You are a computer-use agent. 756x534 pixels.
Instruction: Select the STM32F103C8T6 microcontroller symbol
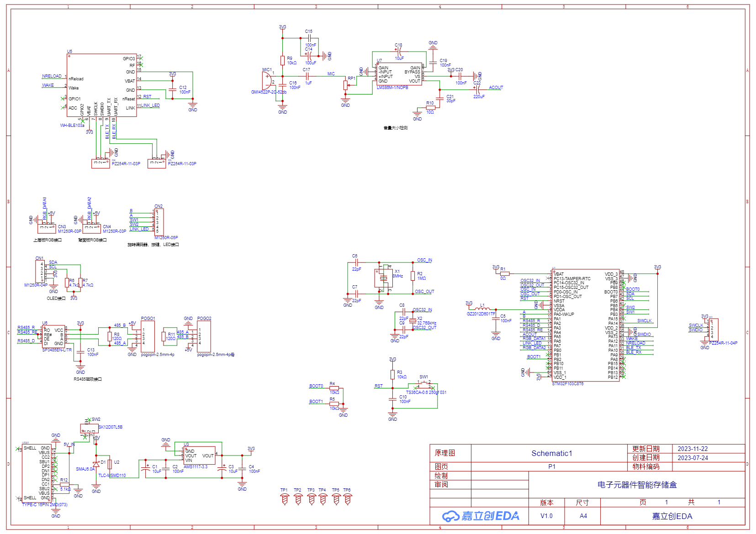click(x=586, y=325)
